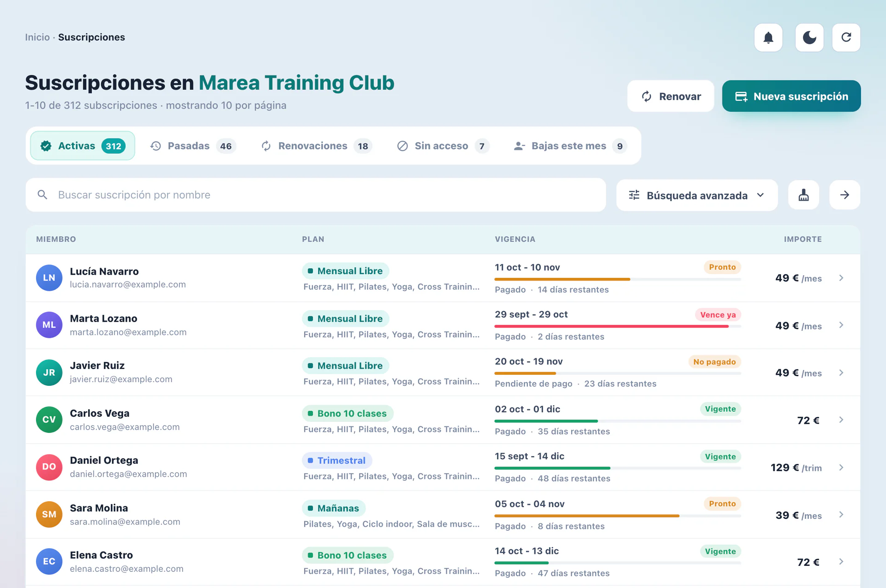
Task: Click the CV avatar of Carlos Vega
Action: [49, 420]
